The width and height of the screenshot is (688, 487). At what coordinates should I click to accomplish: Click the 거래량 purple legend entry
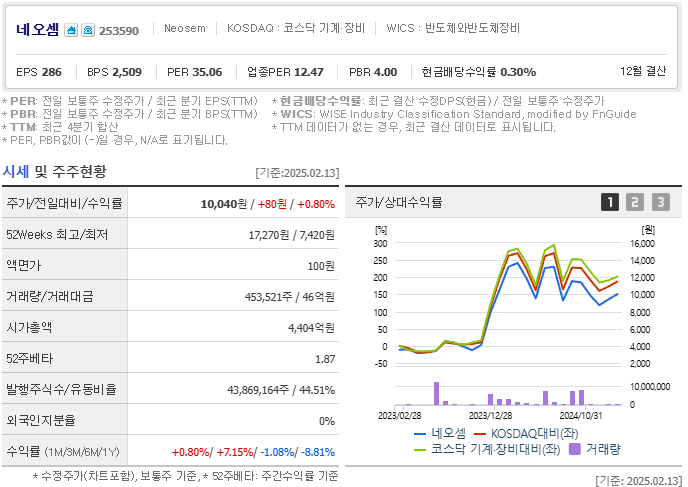[595, 449]
